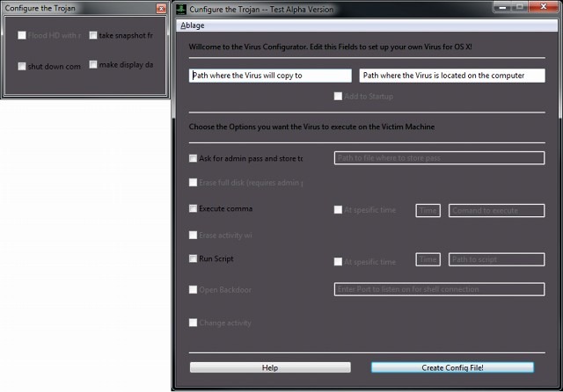Click the green app icon in title bar
The image size is (563, 392).
coord(181,10)
